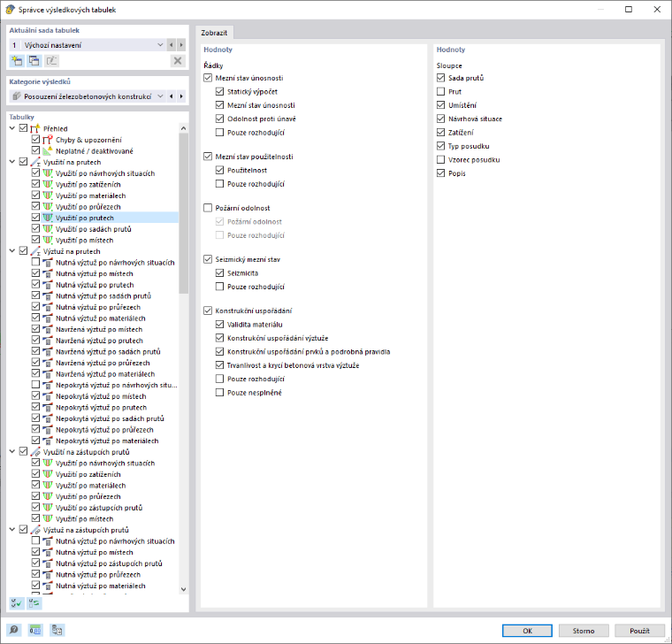Screen dimensions: 672x644
Task: Collapse the Využití na zástupcích prutů node
Action: coord(12,451)
